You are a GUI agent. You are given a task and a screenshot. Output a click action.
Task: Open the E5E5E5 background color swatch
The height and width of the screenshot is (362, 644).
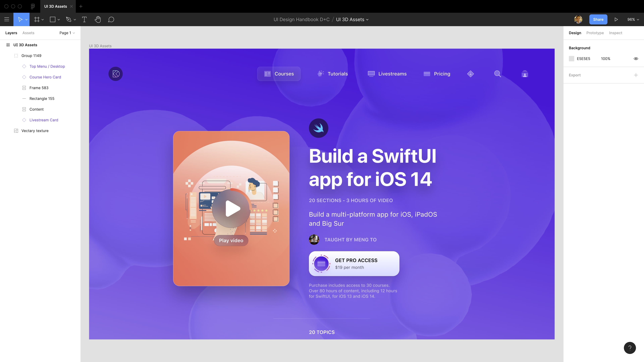point(571,58)
